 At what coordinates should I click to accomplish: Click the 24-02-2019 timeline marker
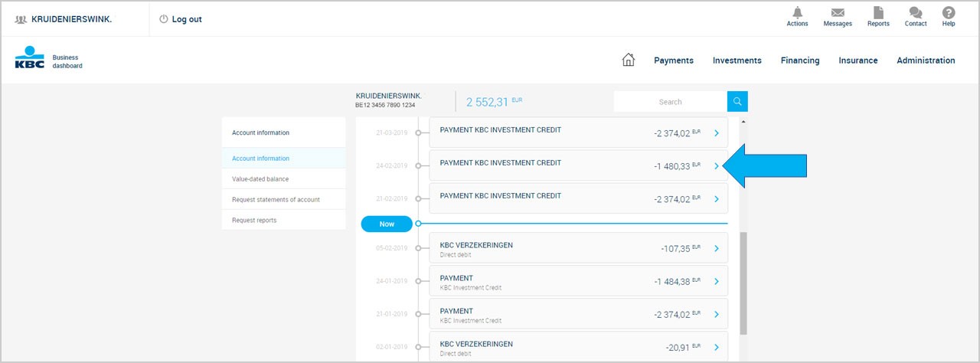418,165
